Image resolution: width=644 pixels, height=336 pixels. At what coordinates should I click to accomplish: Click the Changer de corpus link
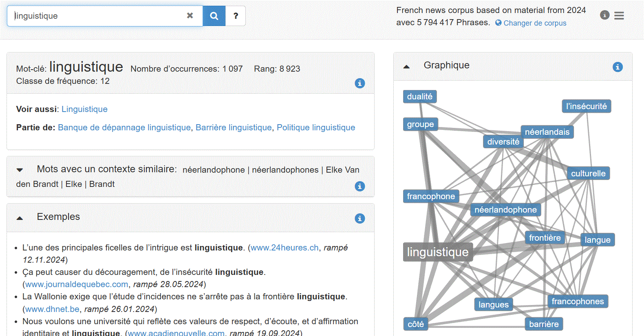[534, 23]
